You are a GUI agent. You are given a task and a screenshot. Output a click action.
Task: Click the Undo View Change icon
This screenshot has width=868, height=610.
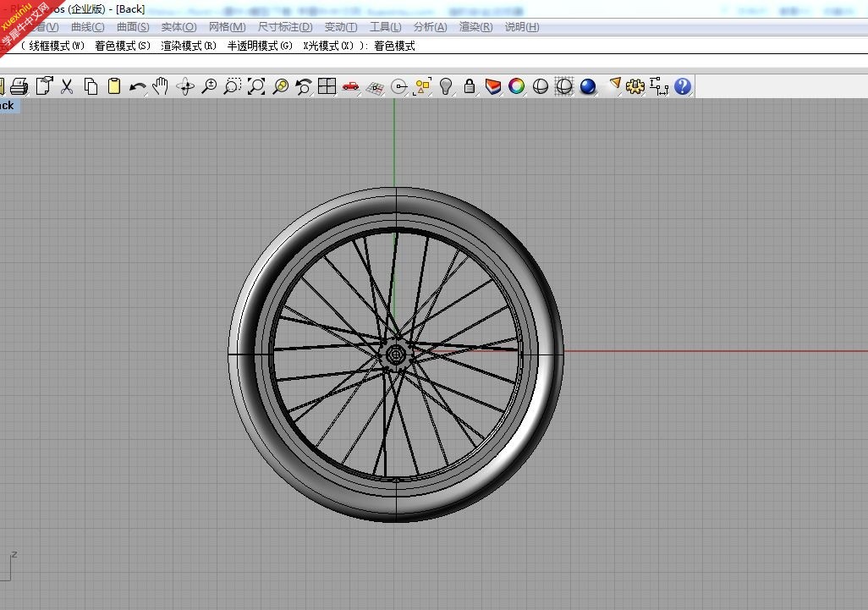coord(304,86)
